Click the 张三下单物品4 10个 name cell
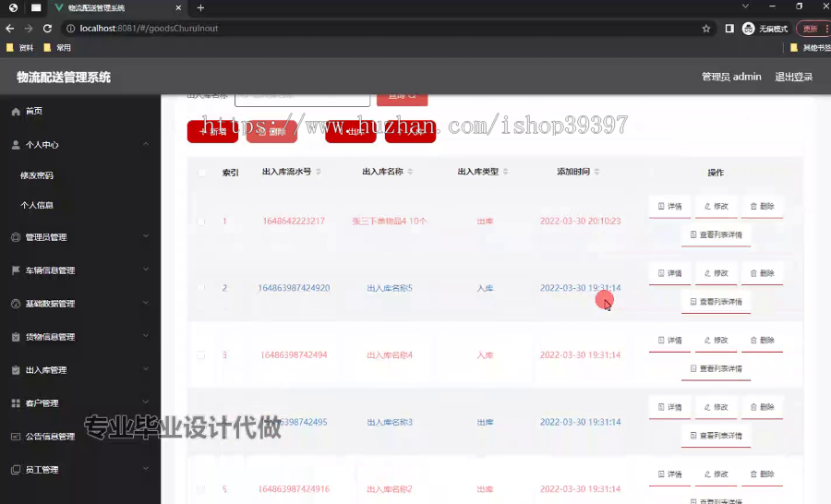 [389, 221]
